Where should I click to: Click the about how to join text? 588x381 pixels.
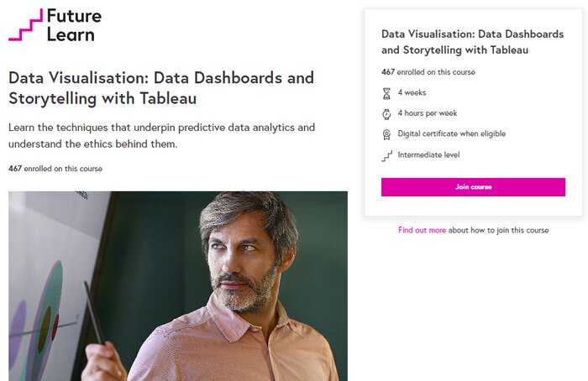498,230
